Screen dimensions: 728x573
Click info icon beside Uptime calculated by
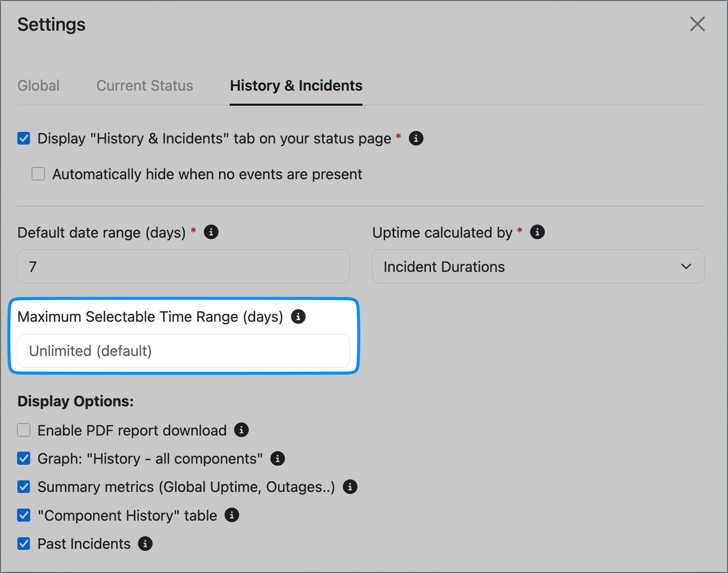(x=537, y=232)
